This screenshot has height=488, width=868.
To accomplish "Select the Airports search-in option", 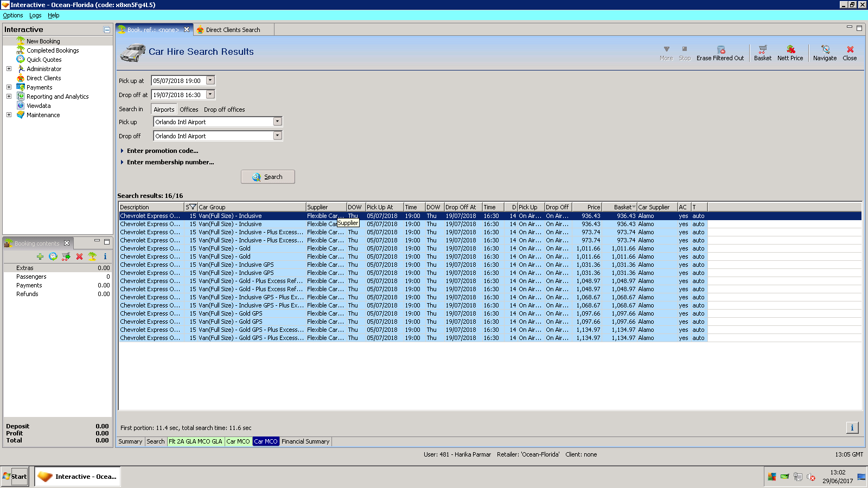I will point(164,110).
